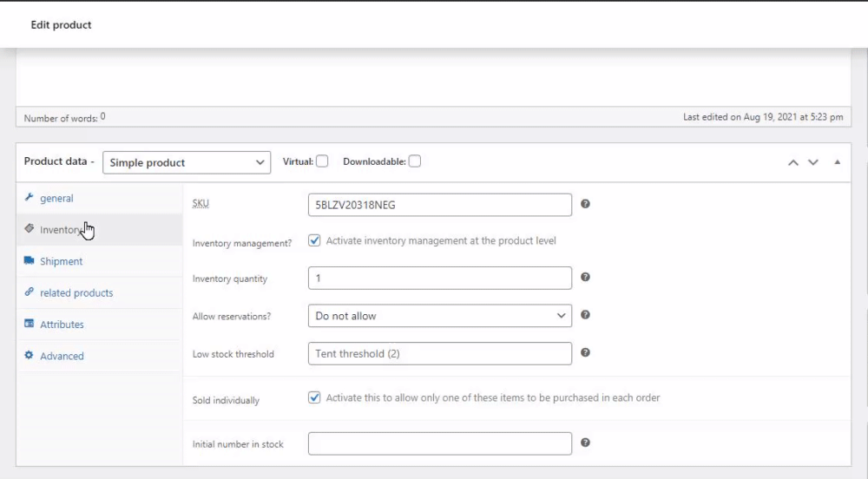This screenshot has height=479, width=868.
Task: Go to the Attributes tab
Action: [x=100, y=325]
